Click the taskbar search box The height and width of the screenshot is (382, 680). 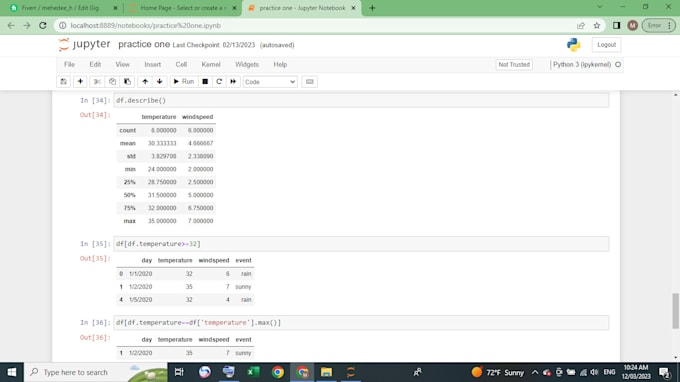click(95, 372)
